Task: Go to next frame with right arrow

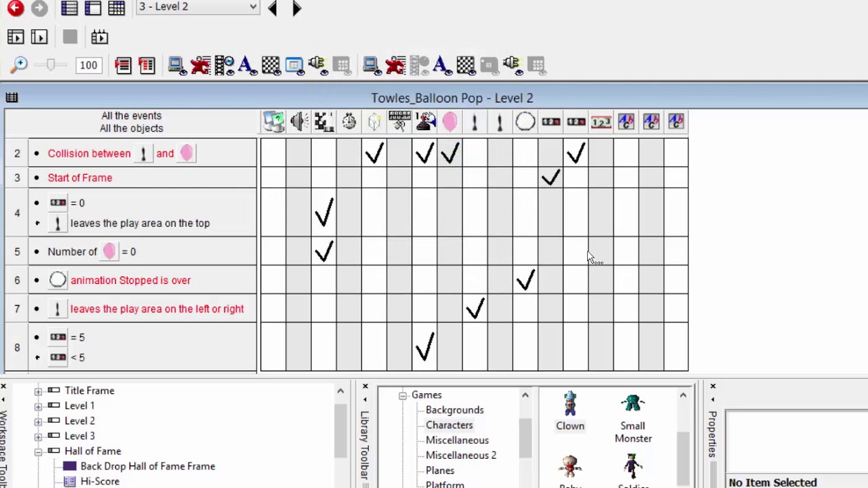Action: [296, 8]
